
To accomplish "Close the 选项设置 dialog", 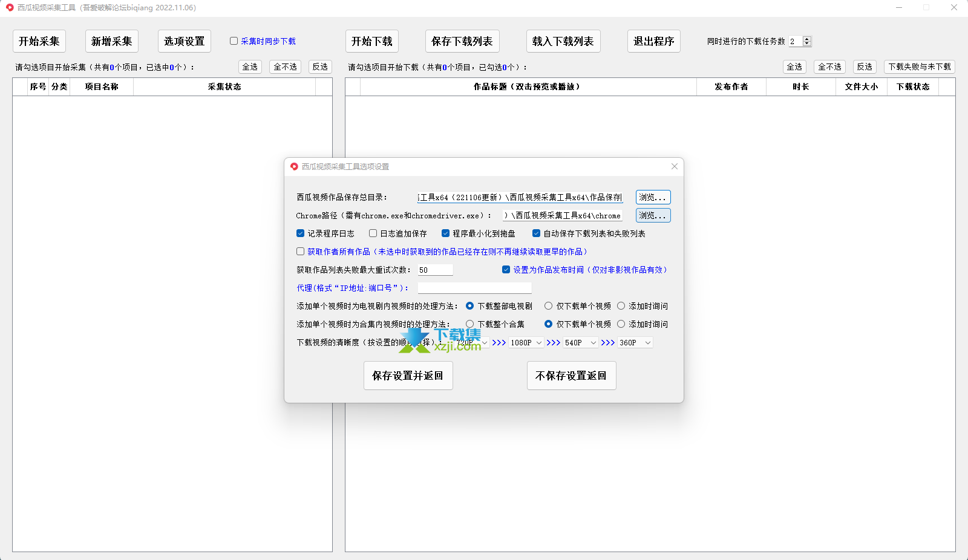I will [675, 166].
